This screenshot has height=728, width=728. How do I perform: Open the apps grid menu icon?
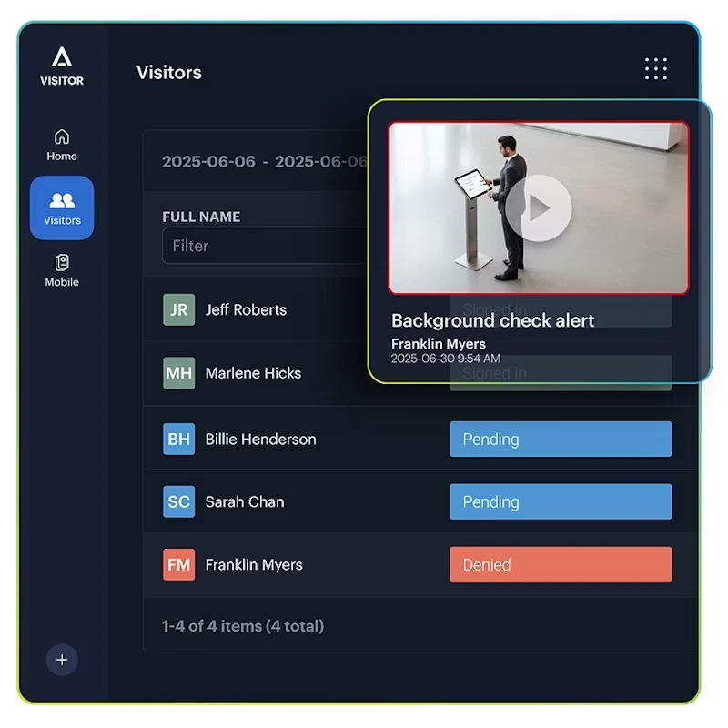655,69
